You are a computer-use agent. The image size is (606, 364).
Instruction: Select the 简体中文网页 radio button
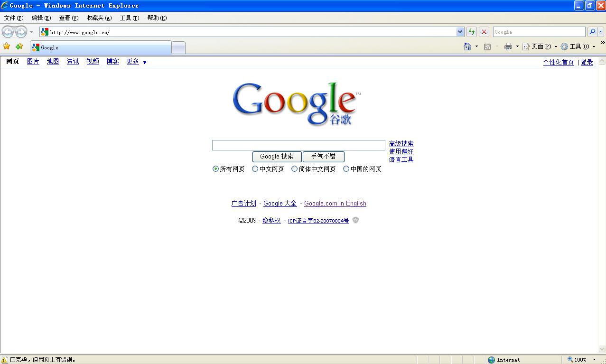pyautogui.click(x=295, y=169)
